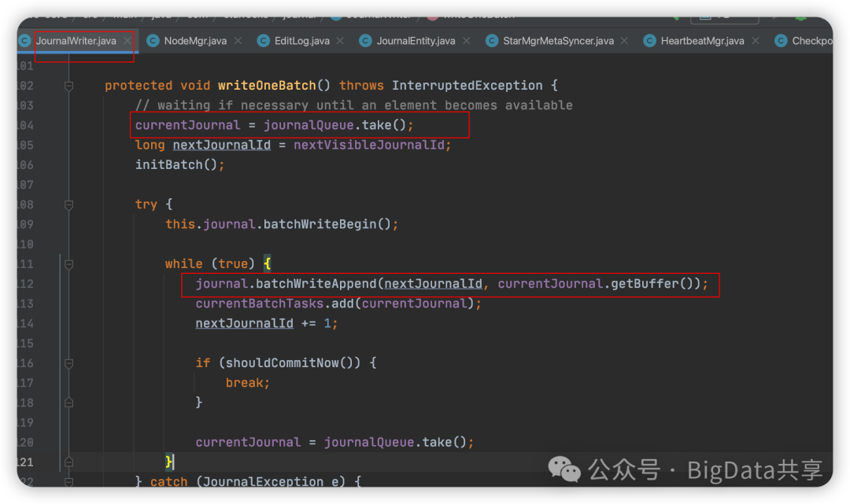The width and height of the screenshot is (850, 504).
Task: Click the 'while' keyword
Action: click(183, 264)
